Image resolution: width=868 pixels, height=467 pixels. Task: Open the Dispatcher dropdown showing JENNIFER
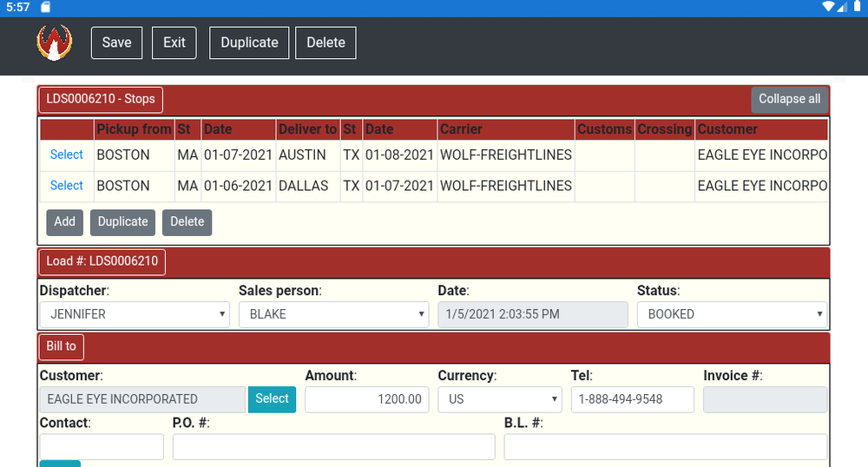[135, 314]
